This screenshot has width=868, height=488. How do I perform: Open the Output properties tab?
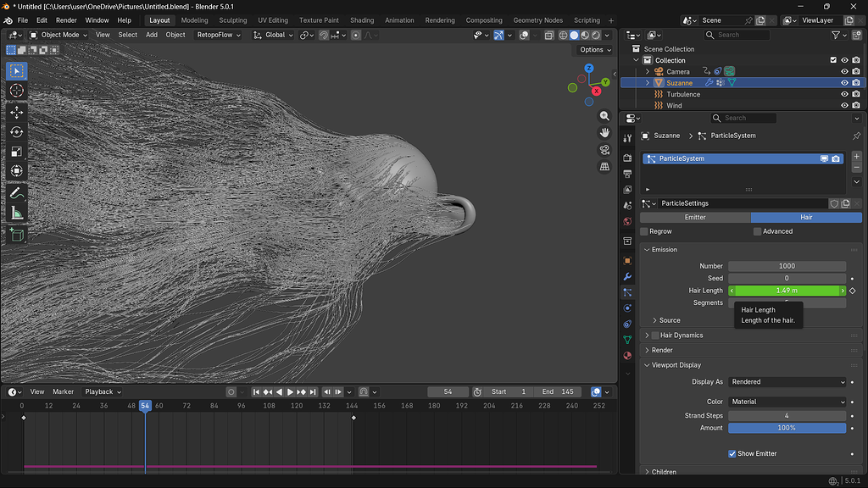pos(627,174)
